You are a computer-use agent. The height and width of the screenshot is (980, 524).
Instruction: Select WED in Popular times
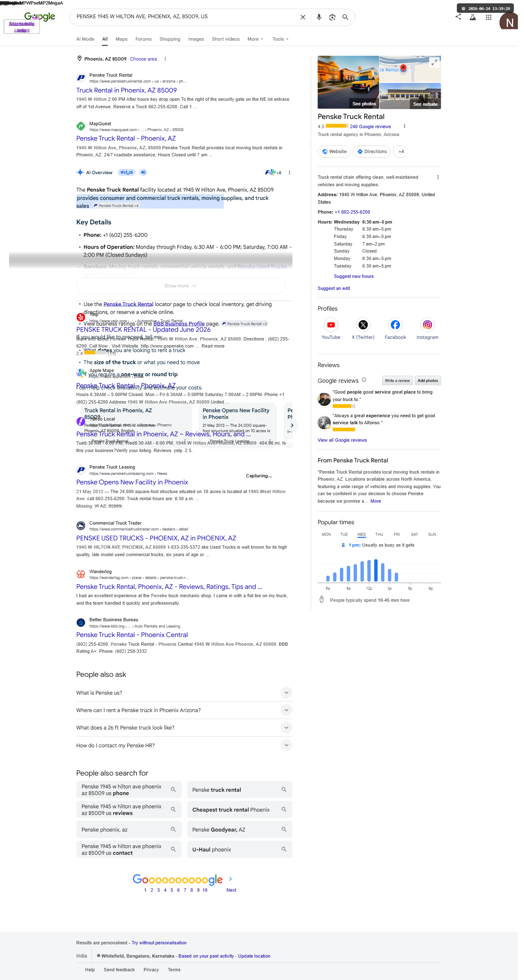tap(361, 535)
